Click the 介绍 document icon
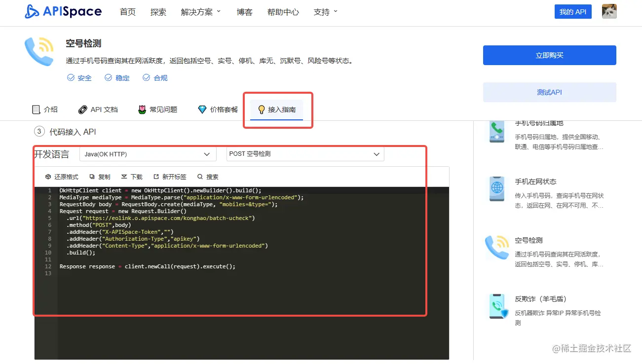The width and height of the screenshot is (642, 364). pos(36,109)
